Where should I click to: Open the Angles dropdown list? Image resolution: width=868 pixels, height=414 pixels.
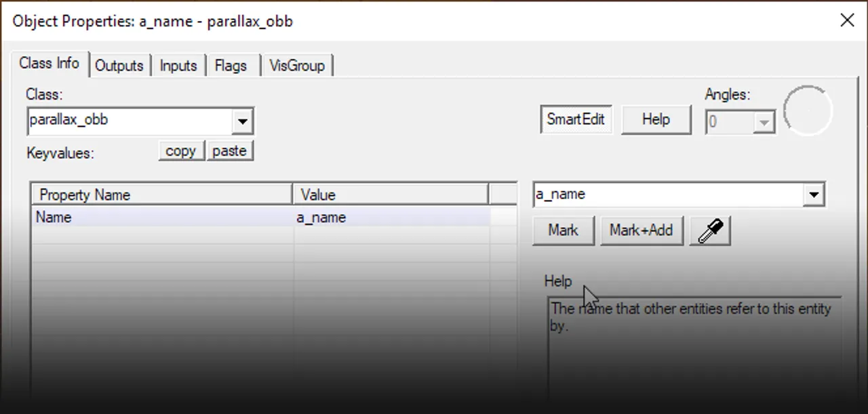coord(764,123)
